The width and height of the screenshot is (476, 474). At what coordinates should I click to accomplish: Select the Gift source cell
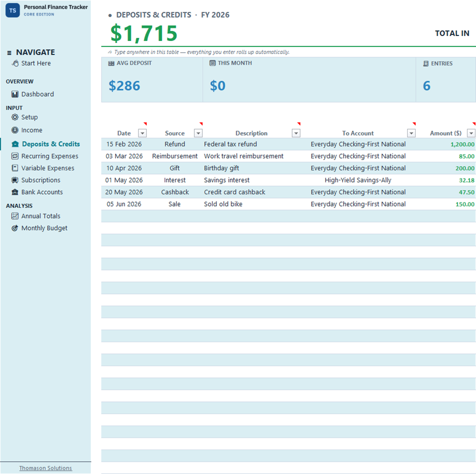pos(174,168)
